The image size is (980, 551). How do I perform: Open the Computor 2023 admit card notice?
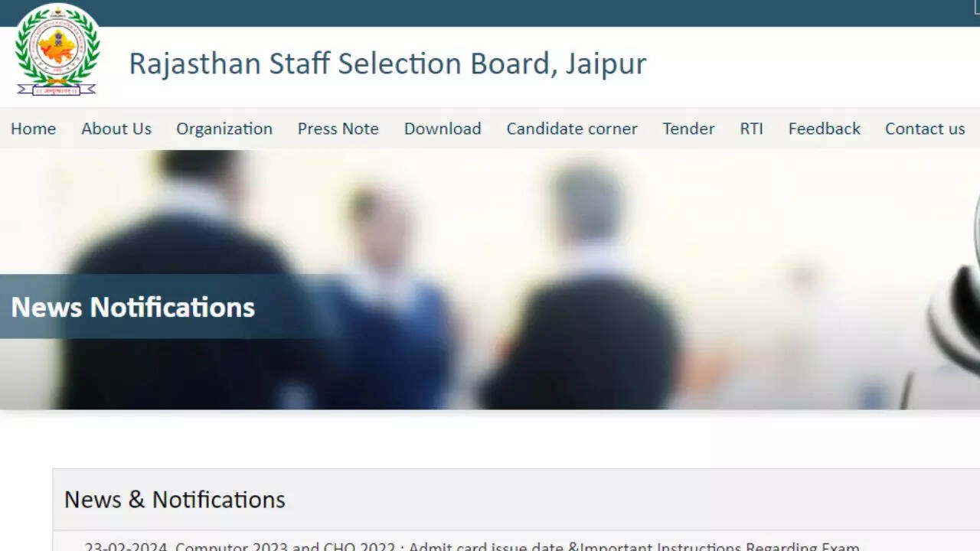pos(472,546)
